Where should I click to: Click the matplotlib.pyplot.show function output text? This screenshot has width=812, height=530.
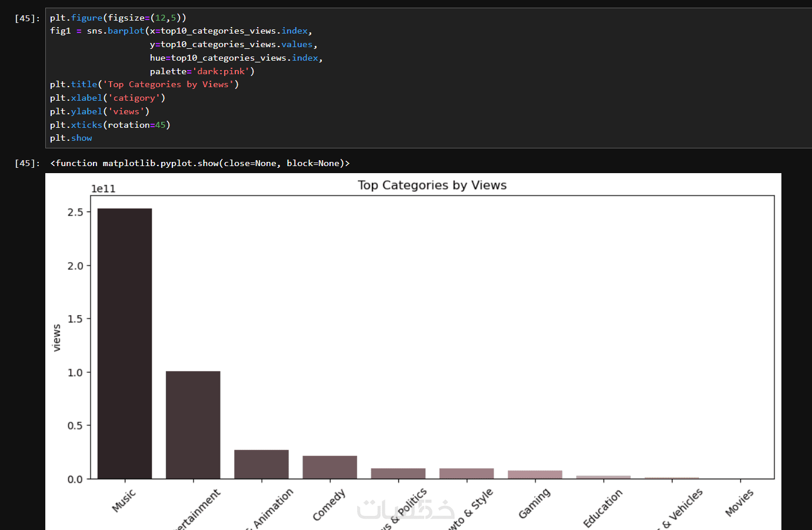pos(200,163)
